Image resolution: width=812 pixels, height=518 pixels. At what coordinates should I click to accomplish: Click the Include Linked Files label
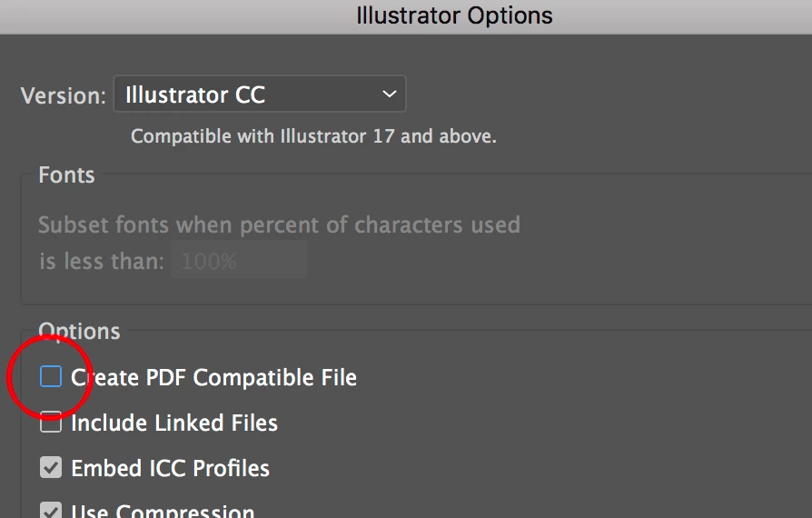(x=174, y=423)
